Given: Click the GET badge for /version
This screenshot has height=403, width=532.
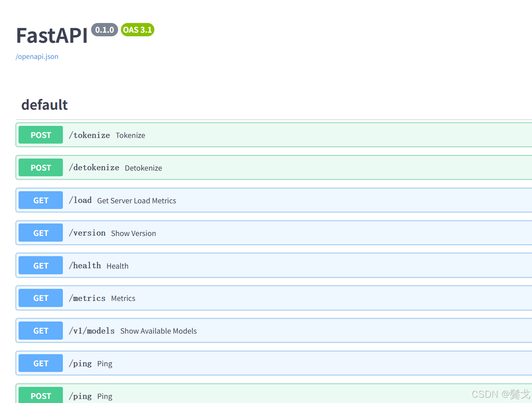Looking at the screenshot, I should coord(41,233).
